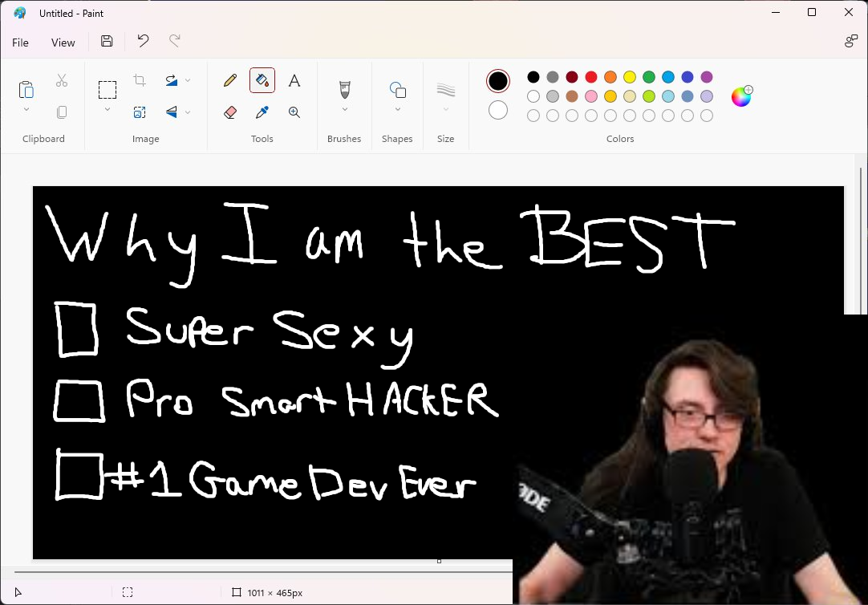Open the View menu

(63, 43)
